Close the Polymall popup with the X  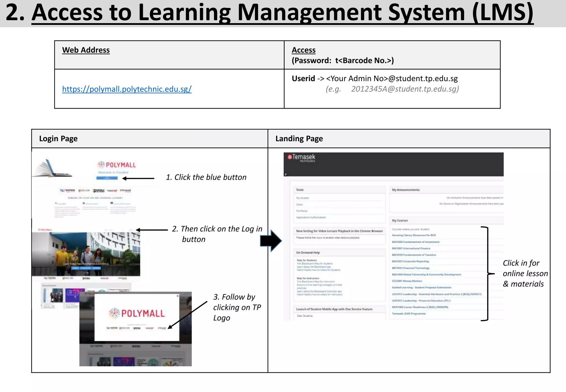pyautogui.click(x=178, y=296)
